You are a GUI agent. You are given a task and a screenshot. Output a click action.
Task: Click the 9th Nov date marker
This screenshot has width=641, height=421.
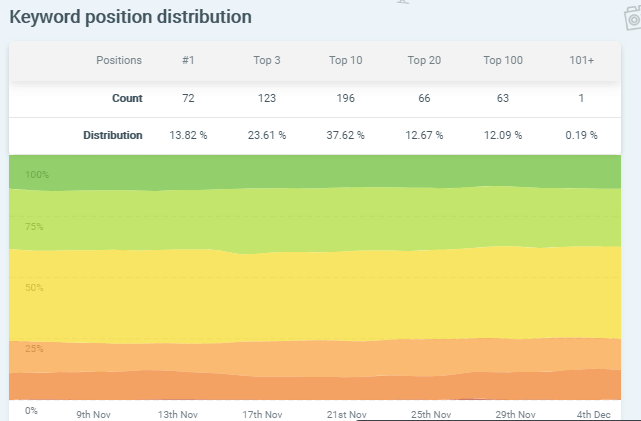point(97,414)
